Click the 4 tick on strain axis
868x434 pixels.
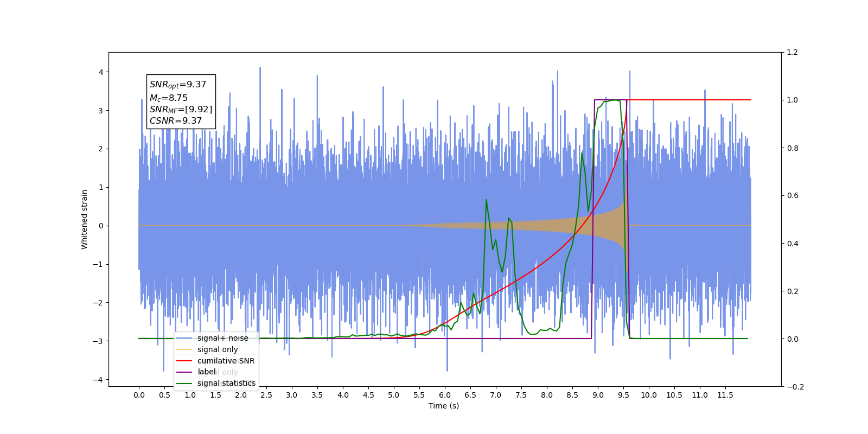101,72
